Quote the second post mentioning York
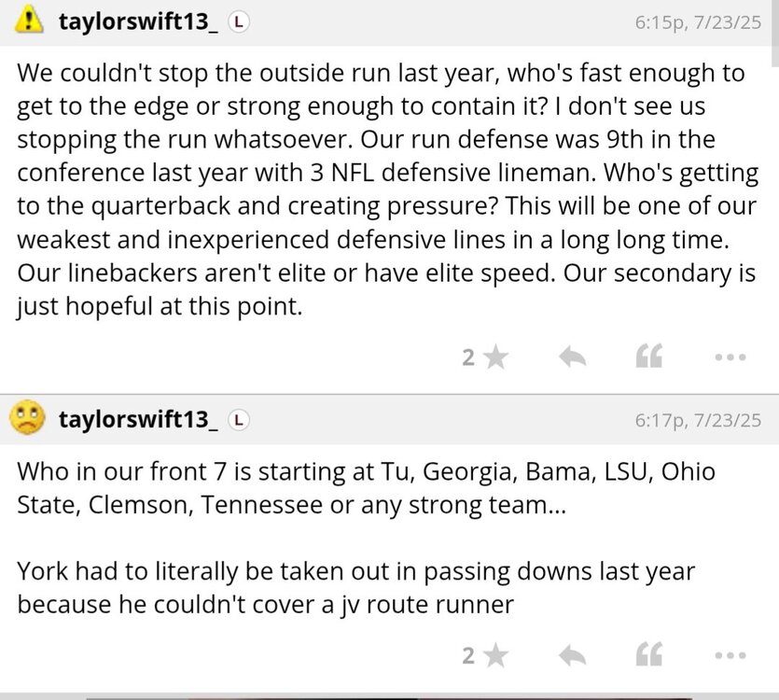The width and height of the screenshot is (779, 700). (648, 656)
